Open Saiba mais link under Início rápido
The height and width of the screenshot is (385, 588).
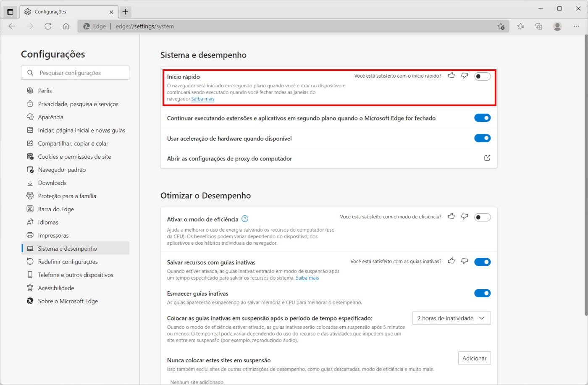[203, 99]
